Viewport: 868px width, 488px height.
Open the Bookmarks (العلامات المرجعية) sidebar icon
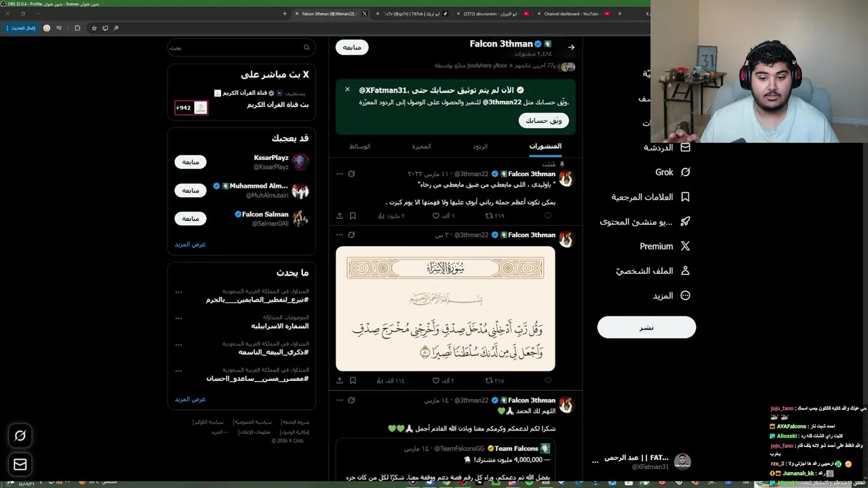[685, 197]
